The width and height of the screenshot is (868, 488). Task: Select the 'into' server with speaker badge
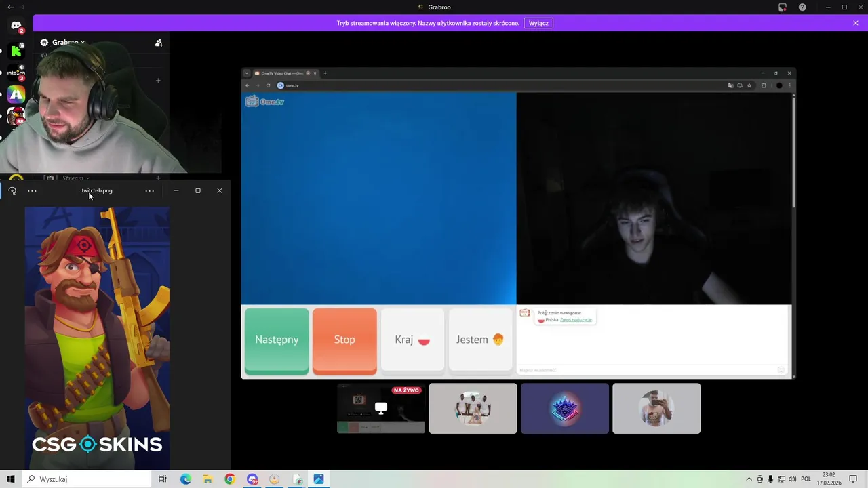coord(16,73)
